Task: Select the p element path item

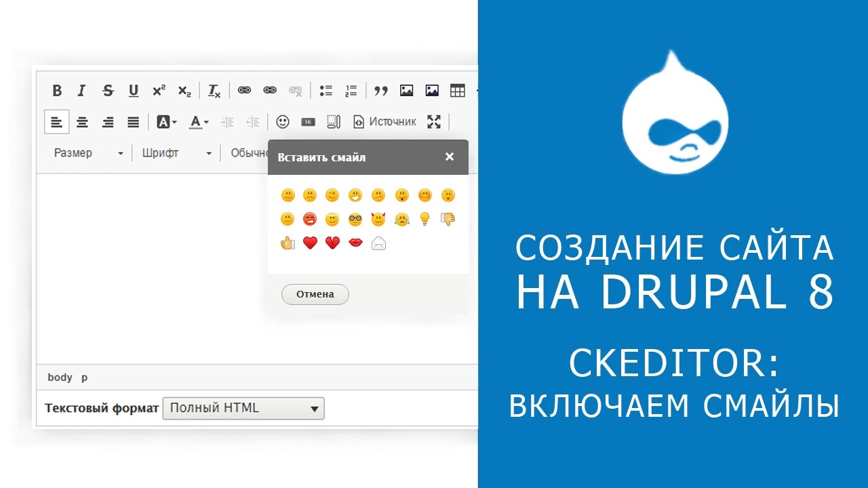Action: pyautogui.click(x=85, y=378)
